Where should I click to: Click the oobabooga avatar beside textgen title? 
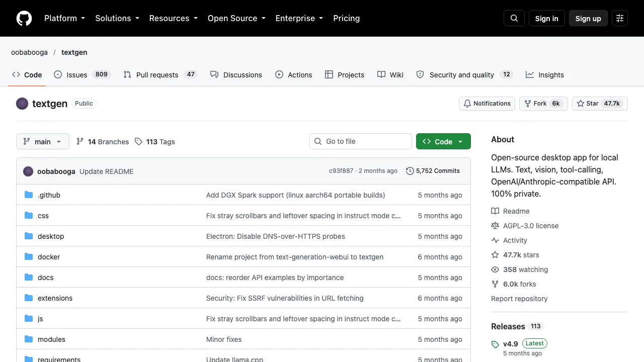click(x=22, y=104)
